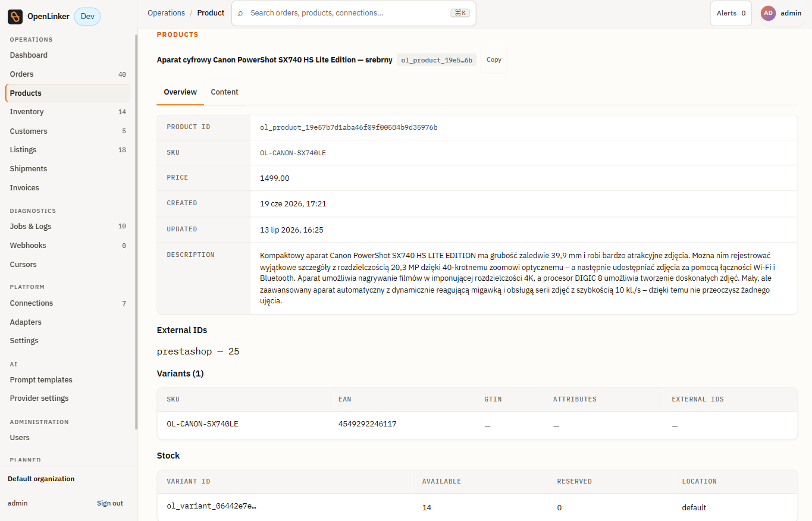Screen dimensions: 812x521
Task: Click the ⌘K shortcut badge
Action: (x=460, y=13)
